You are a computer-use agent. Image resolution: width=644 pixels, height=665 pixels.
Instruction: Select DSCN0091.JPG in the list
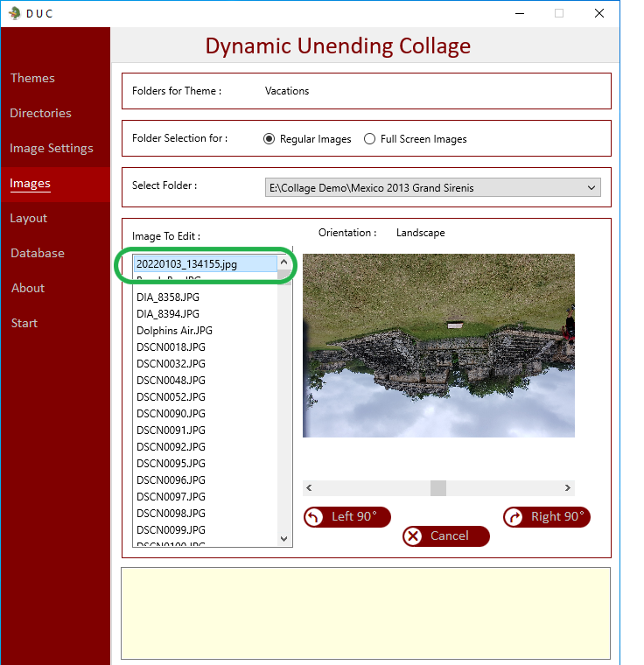(x=171, y=430)
